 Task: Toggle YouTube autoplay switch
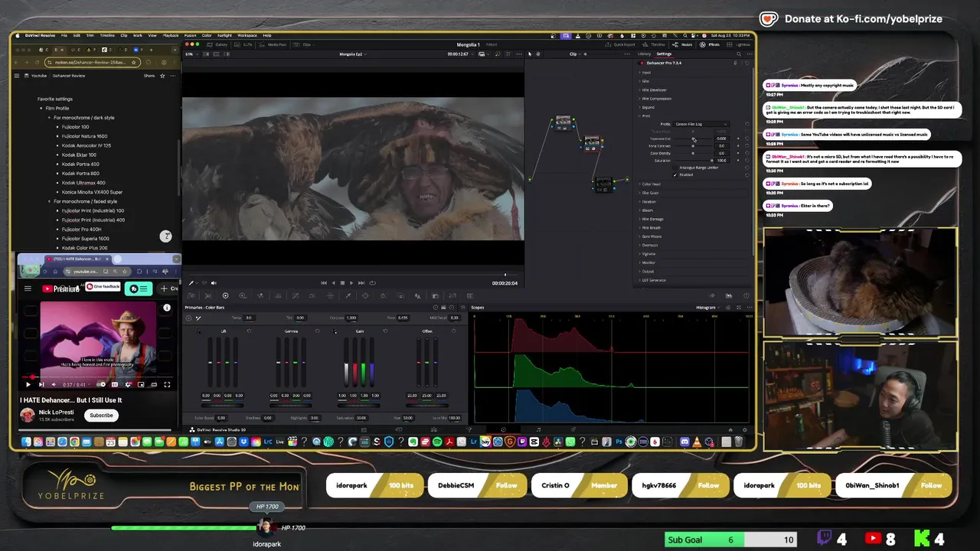pyautogui.click(x=101, y=384)
